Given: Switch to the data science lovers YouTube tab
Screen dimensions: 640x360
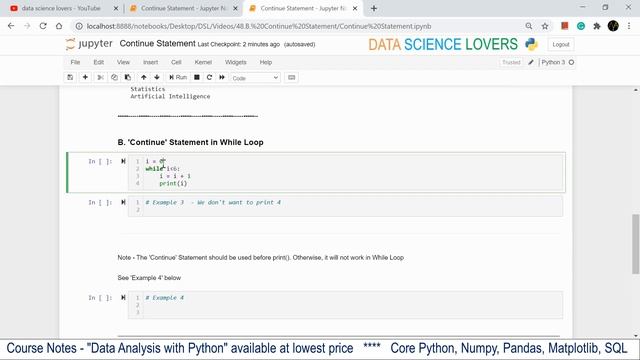Looking at the screenshot, I should [x=60, y=8].
